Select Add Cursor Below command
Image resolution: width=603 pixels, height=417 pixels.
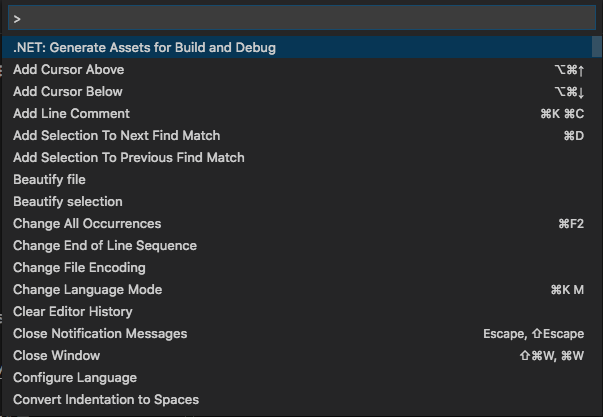click(x=297, y=92)
